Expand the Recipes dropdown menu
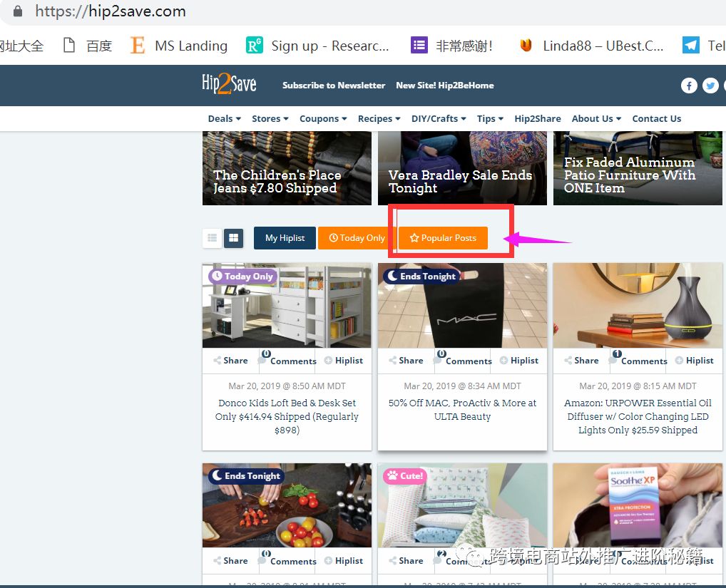This screenshot has height=588, width=726. tap(379, 118)
